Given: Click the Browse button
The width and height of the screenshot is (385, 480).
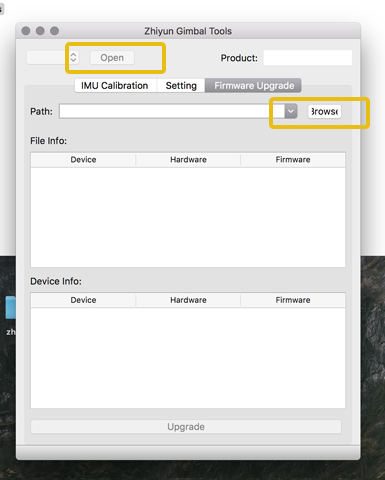Looking at the screenshot, I should click(x=324, y=111).
